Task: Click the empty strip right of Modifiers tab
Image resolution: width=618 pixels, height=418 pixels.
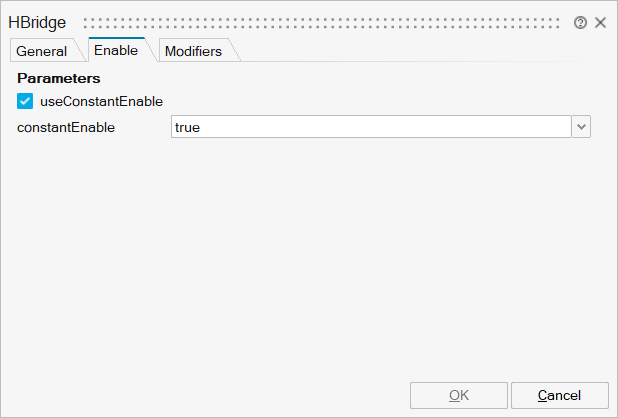Action: 420,51
